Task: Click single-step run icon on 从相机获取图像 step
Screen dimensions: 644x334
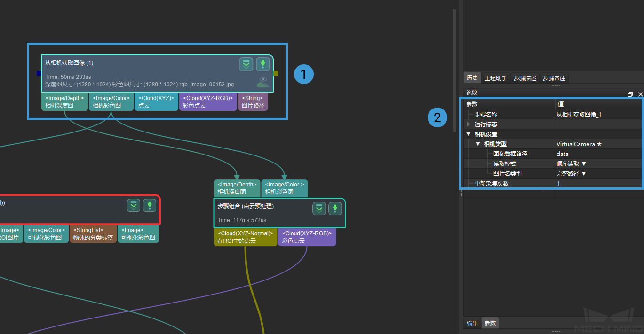Action: [x=262, y=64]
